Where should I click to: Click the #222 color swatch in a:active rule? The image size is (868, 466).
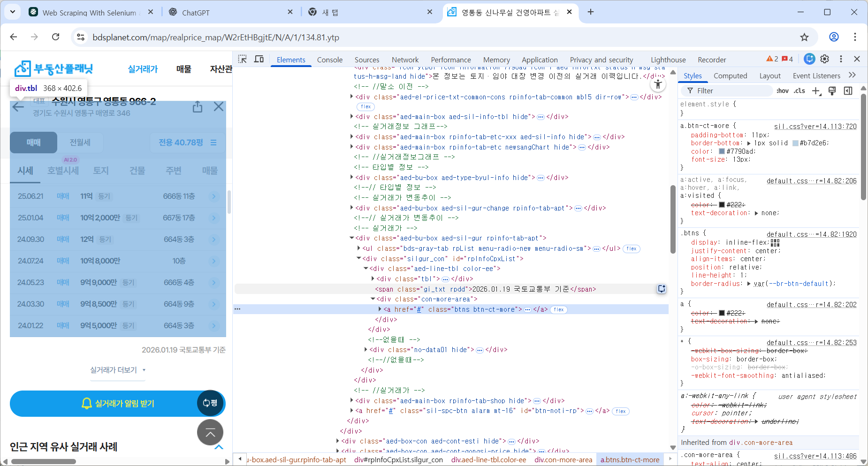tap(722, 205)
